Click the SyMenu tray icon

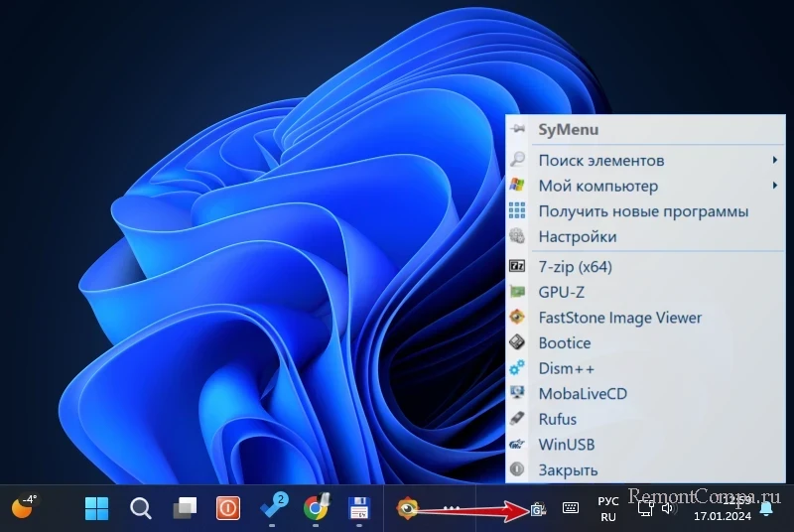pyautogui.click(x=538, y=509)
